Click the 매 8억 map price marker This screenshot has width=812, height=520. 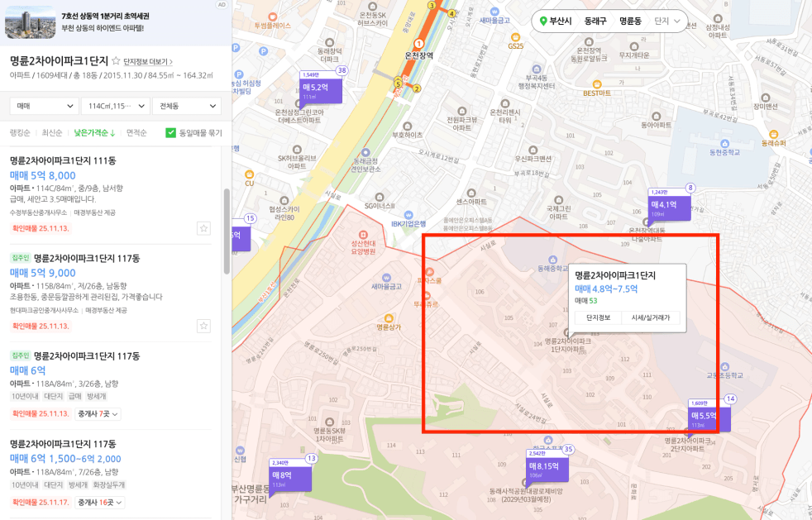coord(291,479)
